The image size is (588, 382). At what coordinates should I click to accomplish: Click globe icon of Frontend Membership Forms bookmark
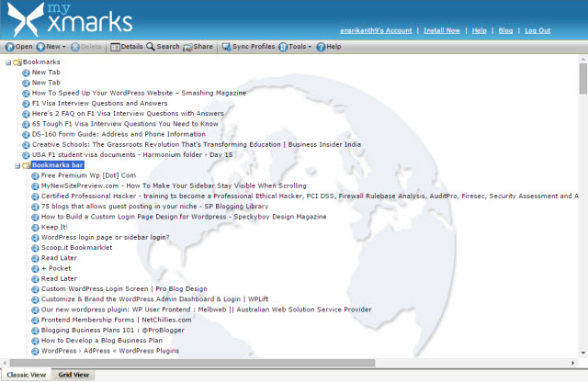click(35, 320)
